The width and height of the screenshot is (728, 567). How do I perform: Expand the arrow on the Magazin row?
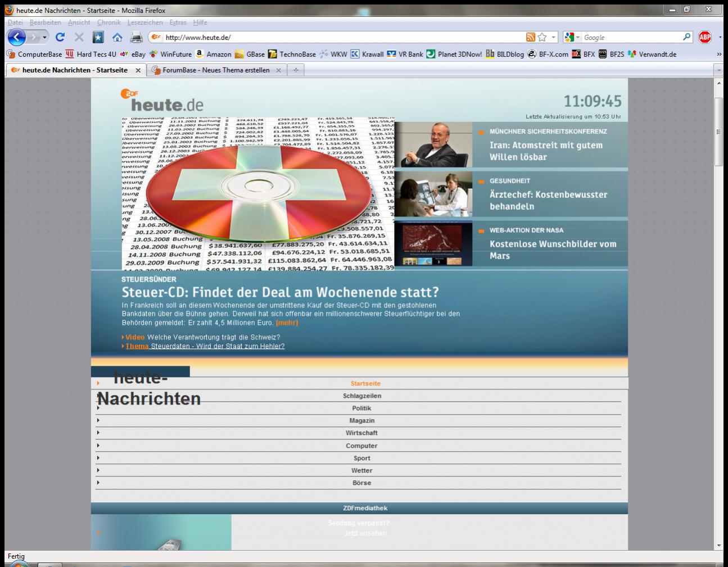(98, 420)
